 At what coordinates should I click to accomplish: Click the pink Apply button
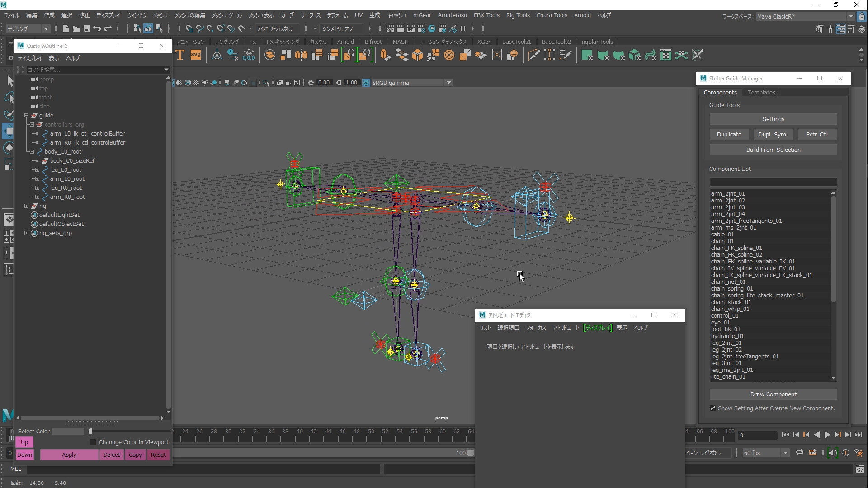pyautogui.click(x=69, y=455)
